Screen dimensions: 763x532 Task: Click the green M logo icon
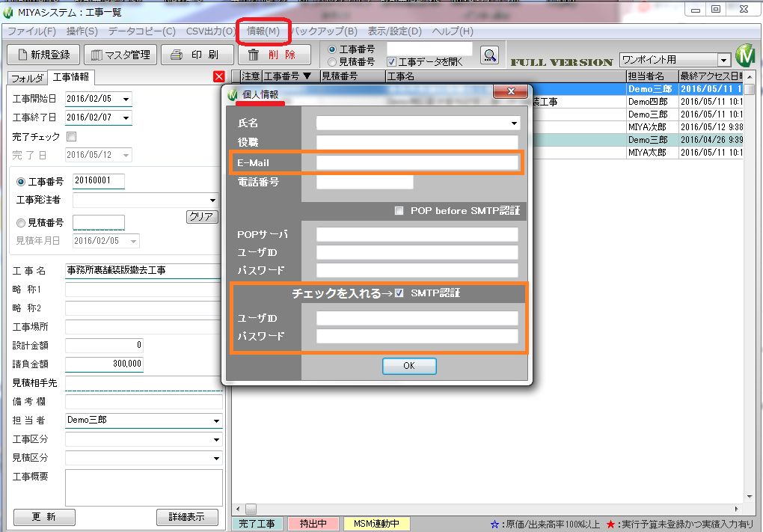(745, 55)
